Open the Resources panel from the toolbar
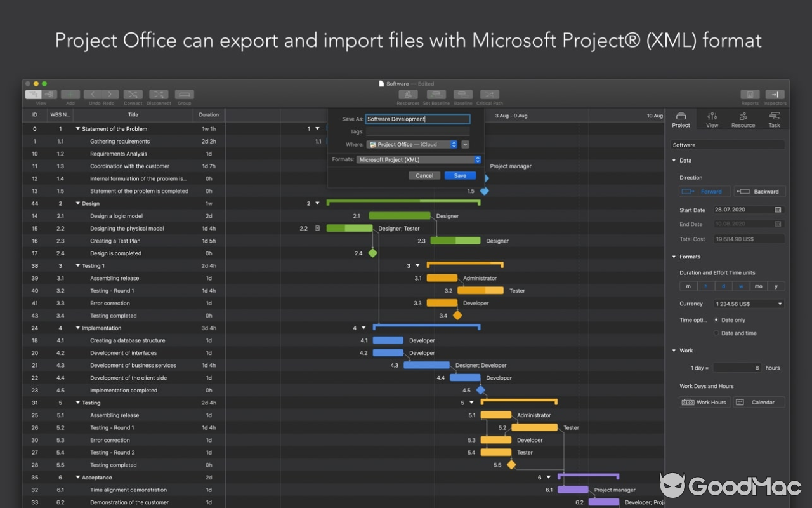 [x=408, y=94]
